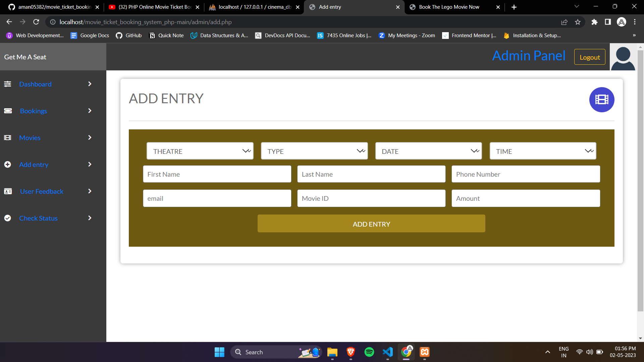This screenshot has width=644, height=362.
Task: Click the Check Status checkmark icon
Action: (7, 218)
